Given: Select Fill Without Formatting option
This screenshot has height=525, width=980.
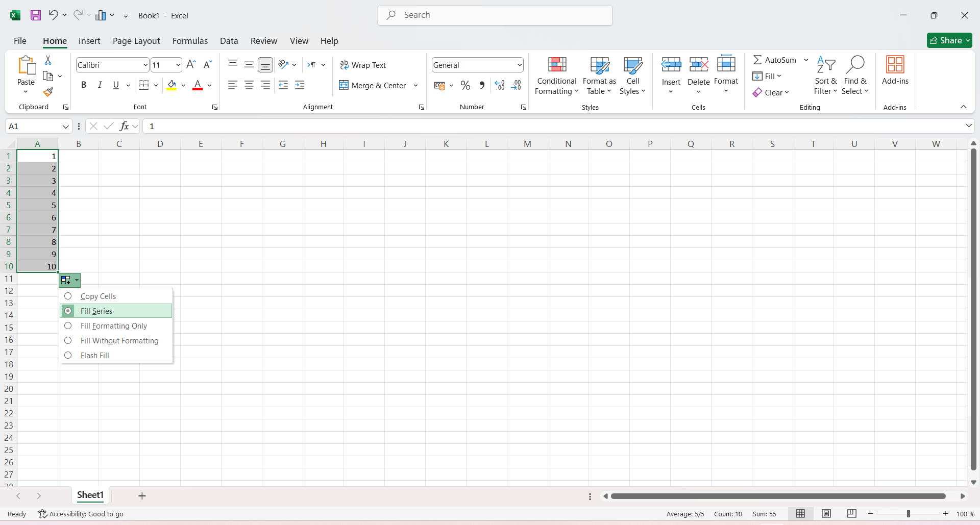Looking at the screenshot, I should (x=116, y=341).
